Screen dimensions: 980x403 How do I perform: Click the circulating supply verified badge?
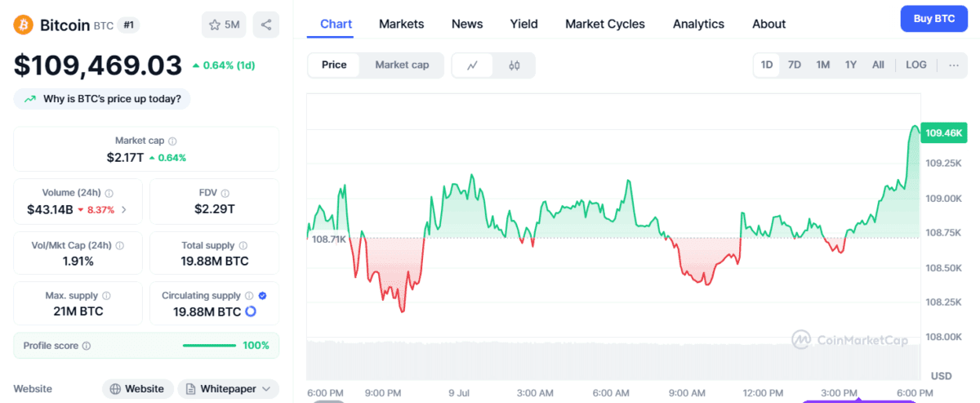click(x=262, y=296)
